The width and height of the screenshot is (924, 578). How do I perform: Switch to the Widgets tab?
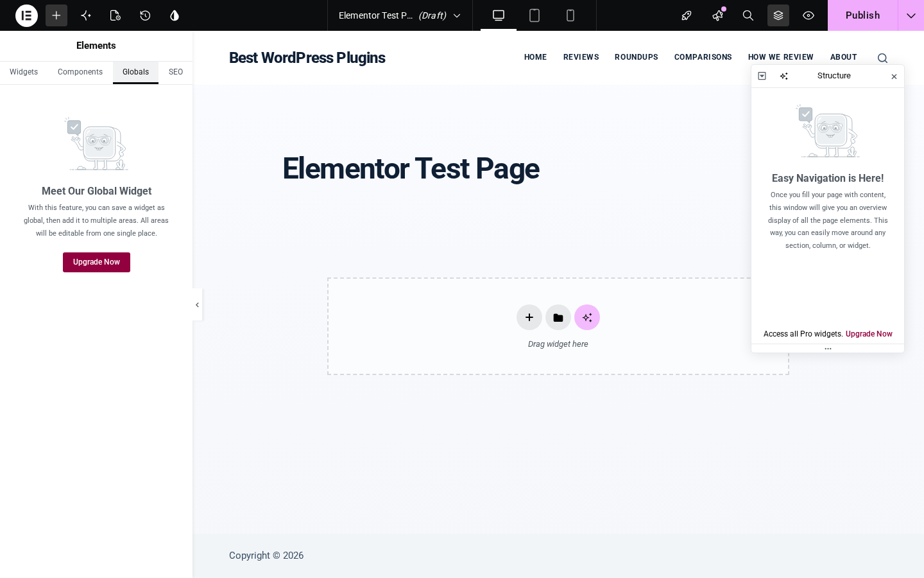pos(24,72)
